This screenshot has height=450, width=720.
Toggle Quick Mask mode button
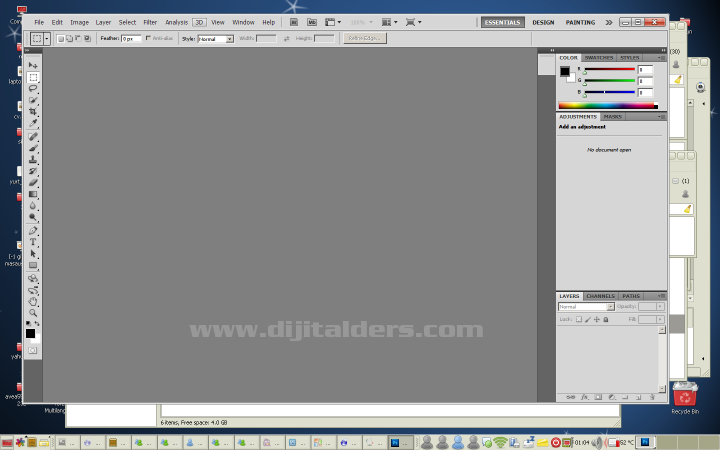33,350
